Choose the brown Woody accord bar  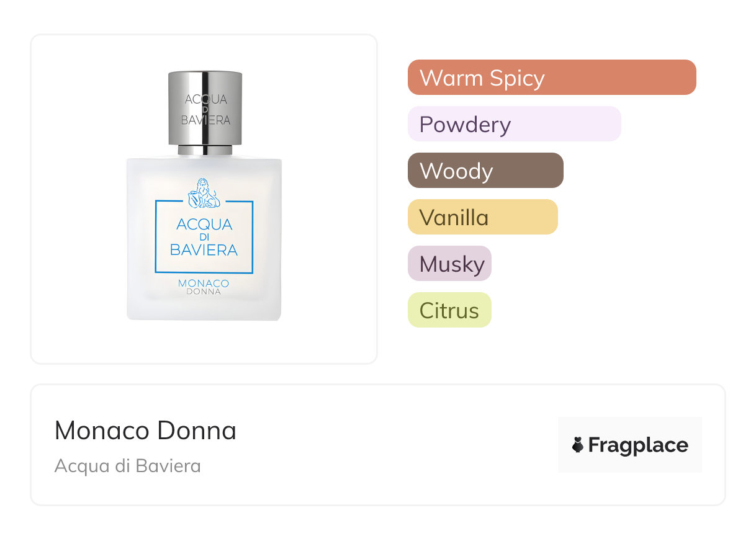tap(485, 171)
